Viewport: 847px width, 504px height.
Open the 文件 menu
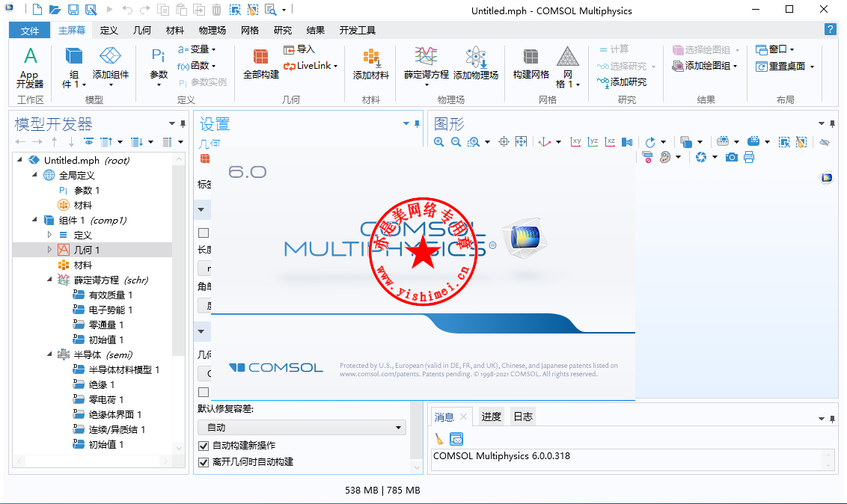pos(30,30)
